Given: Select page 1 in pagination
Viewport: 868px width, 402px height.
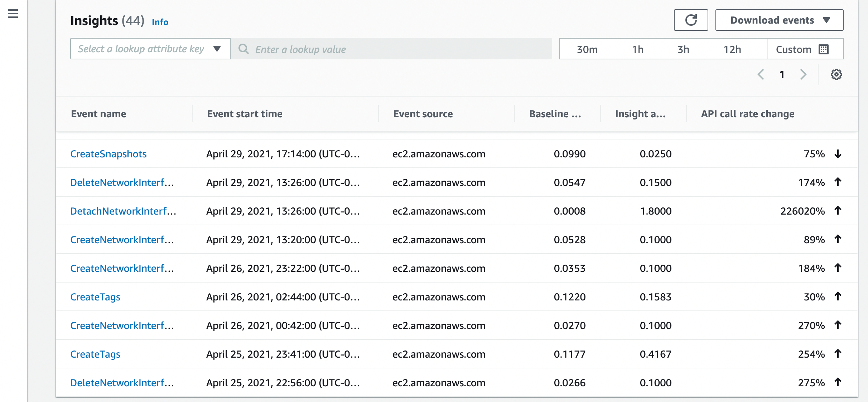Looking at the screenshot, I should coord(782,74).
